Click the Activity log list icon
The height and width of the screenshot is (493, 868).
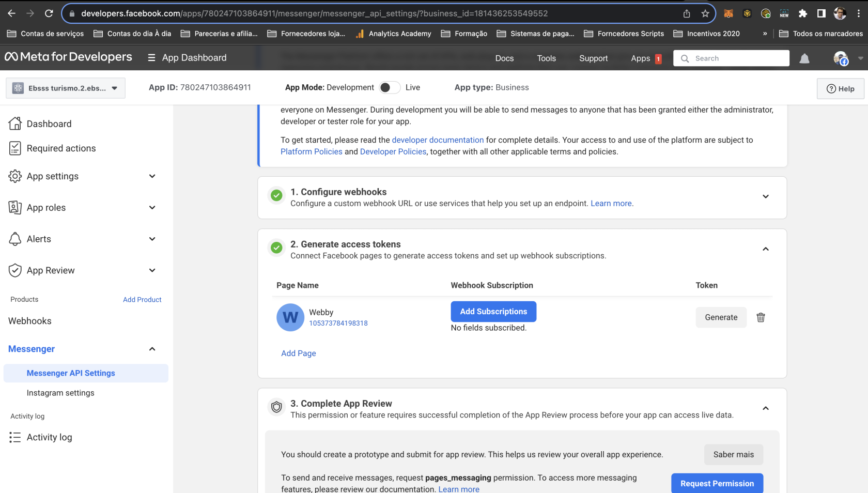[x=15, y=437]
